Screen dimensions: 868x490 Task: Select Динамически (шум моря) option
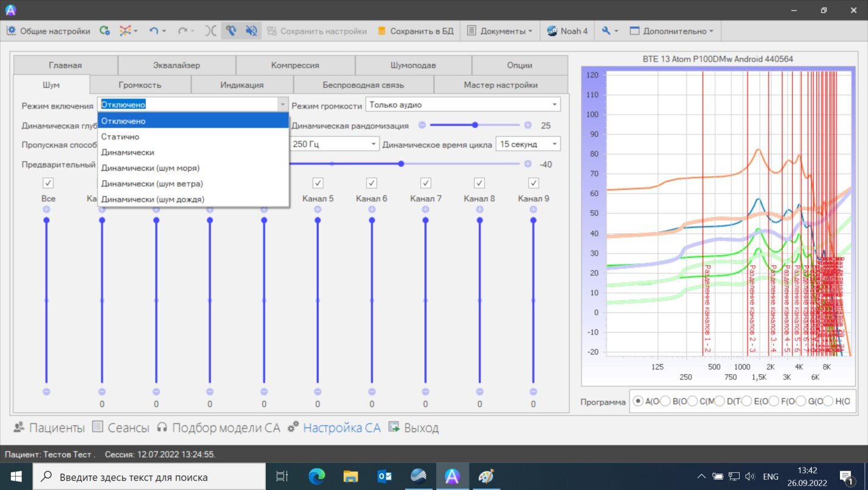pyautogui.click(x=193, y=168)
